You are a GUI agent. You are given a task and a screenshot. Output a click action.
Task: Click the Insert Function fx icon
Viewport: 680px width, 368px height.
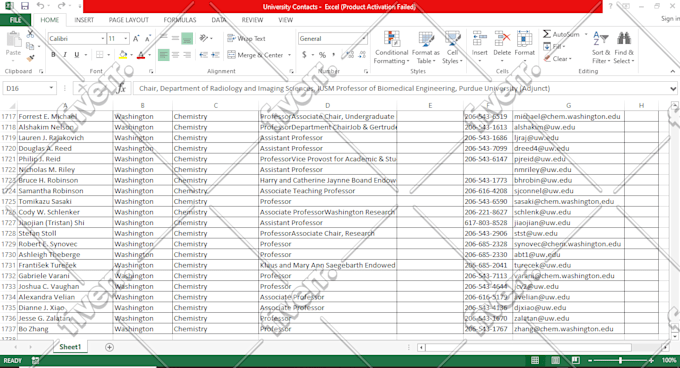[x=121, y=88]
